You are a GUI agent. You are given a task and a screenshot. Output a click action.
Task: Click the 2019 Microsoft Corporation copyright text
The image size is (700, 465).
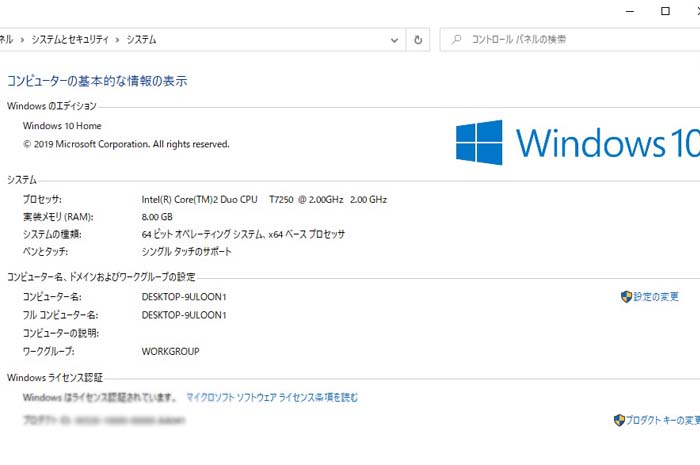(126, 144)
